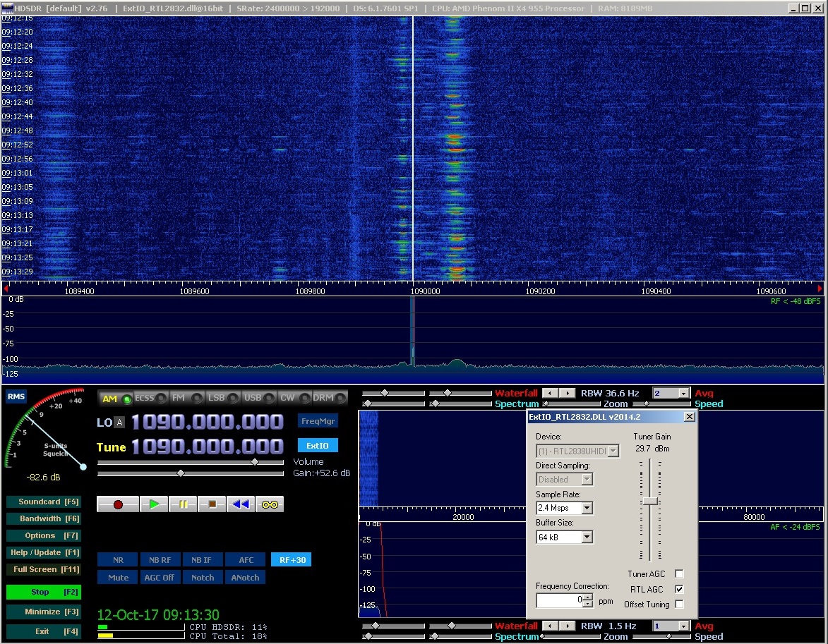The width and height of the screenshot is (828, 644).
Task: Toggle loop playback icon
Action: (270, 504)
